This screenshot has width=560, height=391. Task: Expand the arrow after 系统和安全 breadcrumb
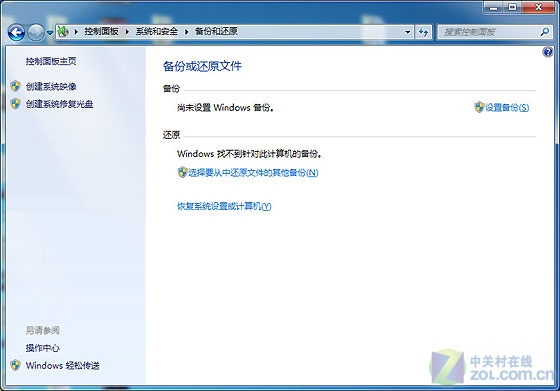pos(186,32)
